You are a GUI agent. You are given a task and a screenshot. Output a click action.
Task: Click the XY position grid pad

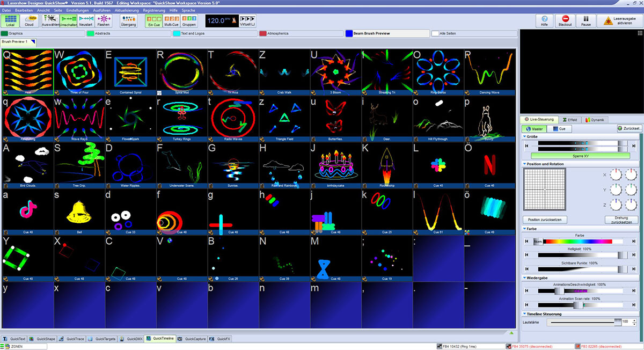pos(545,189)
